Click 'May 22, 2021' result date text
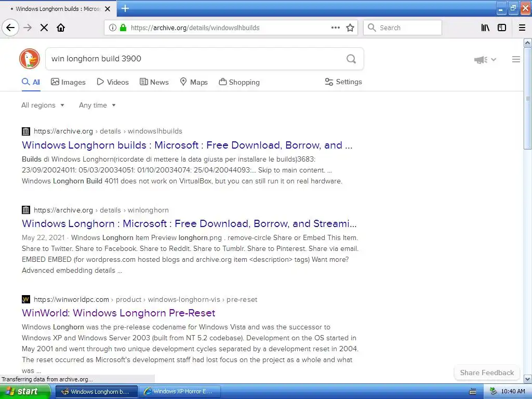This screenshot has height=399, width=532. click(x=43, y=238)
